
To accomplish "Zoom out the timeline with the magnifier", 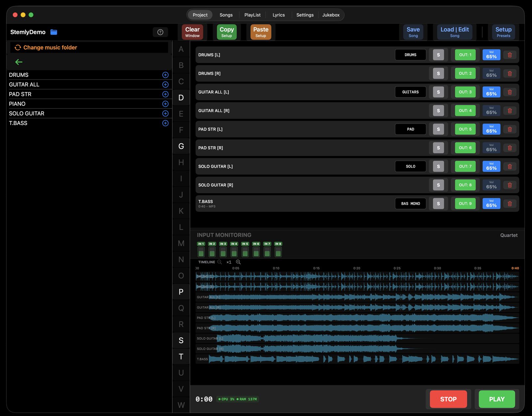I will (219, 262).
